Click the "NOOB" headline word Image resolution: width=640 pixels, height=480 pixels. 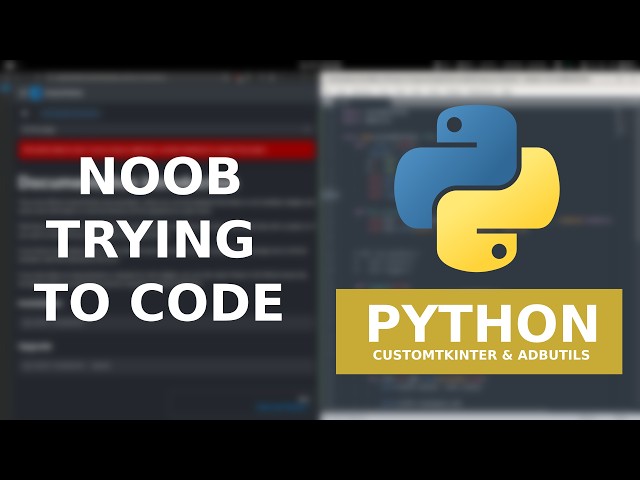pos(160,176)
